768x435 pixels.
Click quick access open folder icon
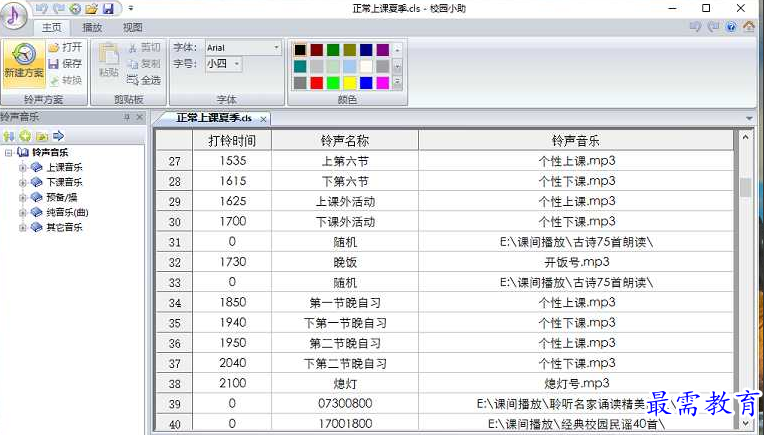pos(92,8)
